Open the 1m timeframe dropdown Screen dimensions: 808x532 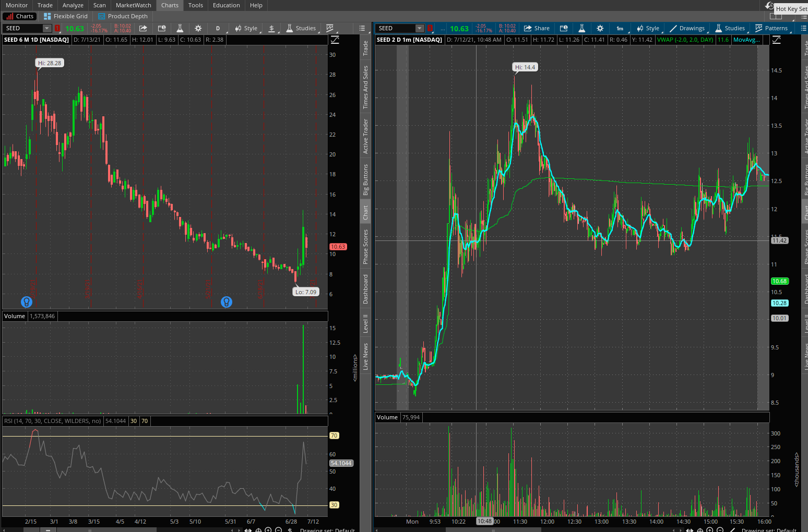(620, 28)
